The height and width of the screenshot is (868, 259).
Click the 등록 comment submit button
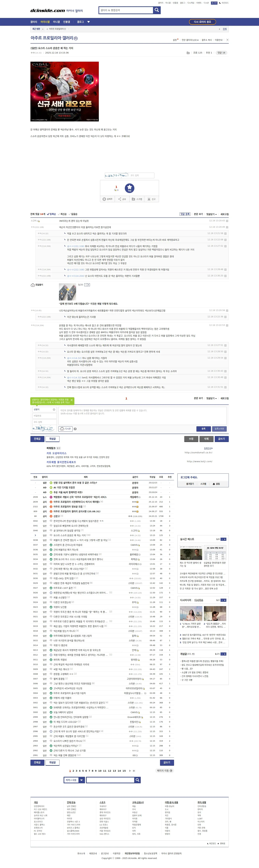pos(203,429)
